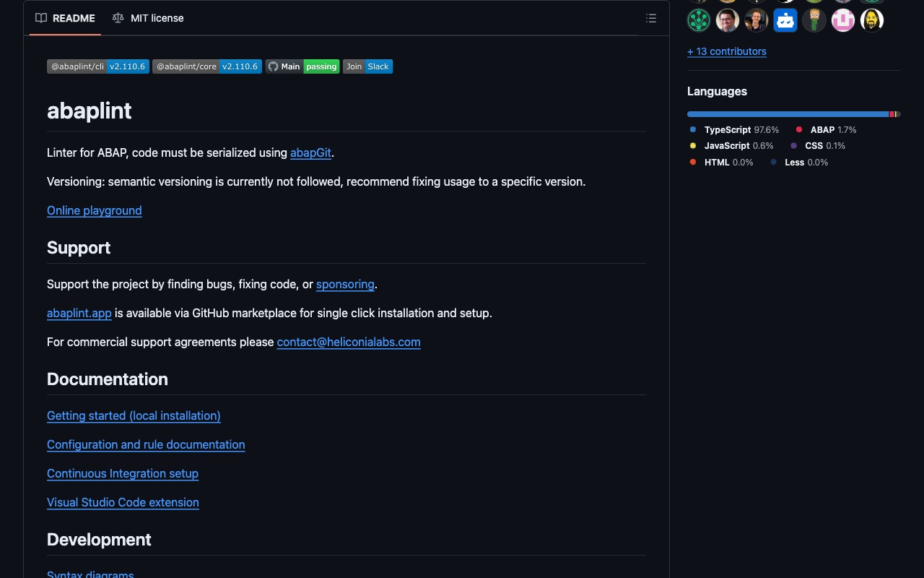The width and height of the screenshot is (924, 578).
Task: Open the abaplint.app link
Action: [x=79, y=313]
